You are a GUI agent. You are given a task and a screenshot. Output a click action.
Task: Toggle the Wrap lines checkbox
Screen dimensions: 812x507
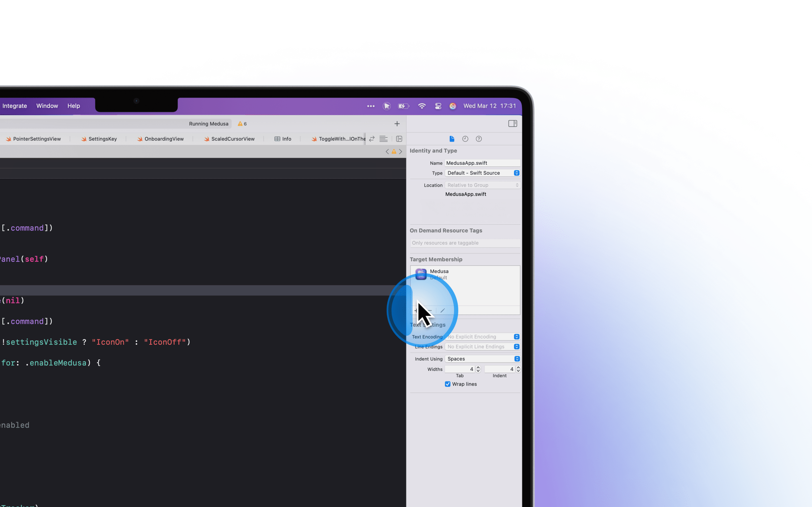click(x=448, y=384)
